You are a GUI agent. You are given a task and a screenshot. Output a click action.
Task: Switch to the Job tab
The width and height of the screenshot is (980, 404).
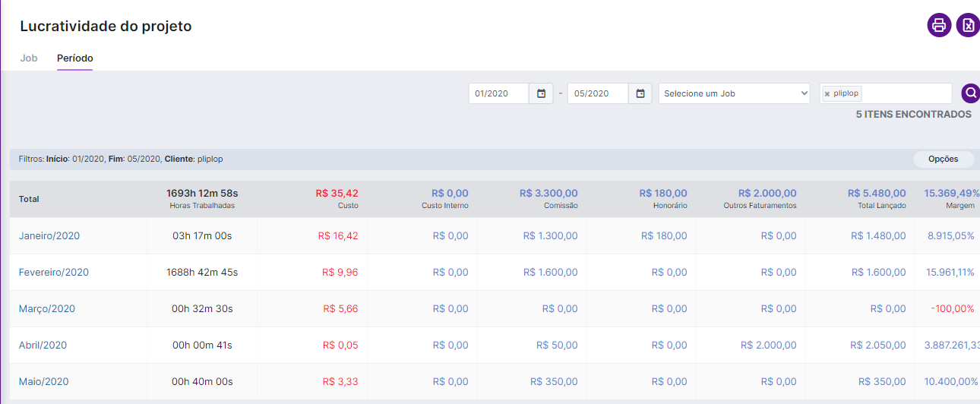(29, 58)
